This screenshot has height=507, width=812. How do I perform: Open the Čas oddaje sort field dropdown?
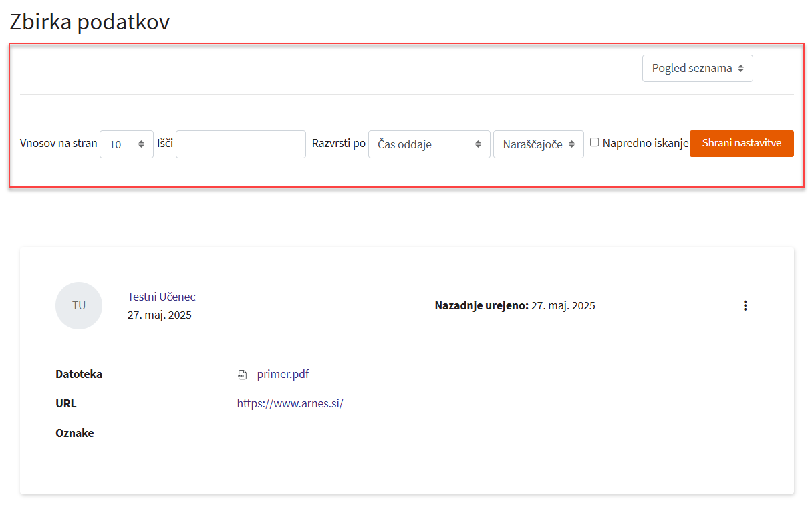(428, 144)
